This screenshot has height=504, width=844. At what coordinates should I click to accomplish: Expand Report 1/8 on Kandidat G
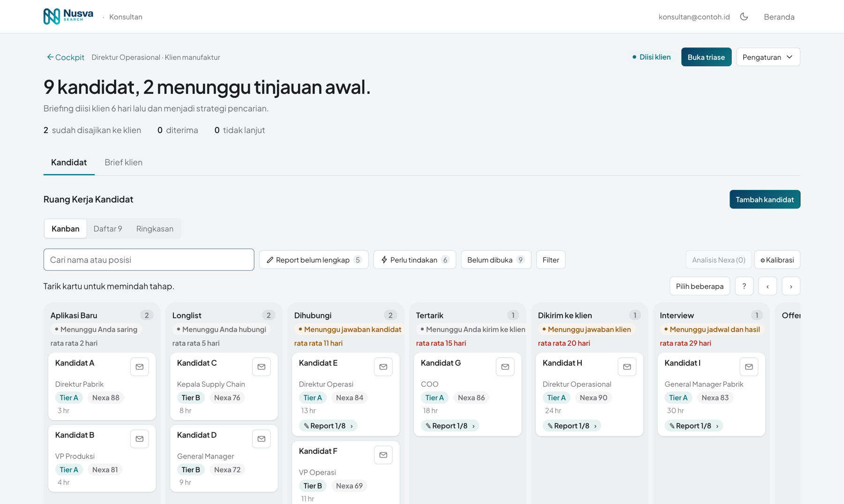coord(450,426)
